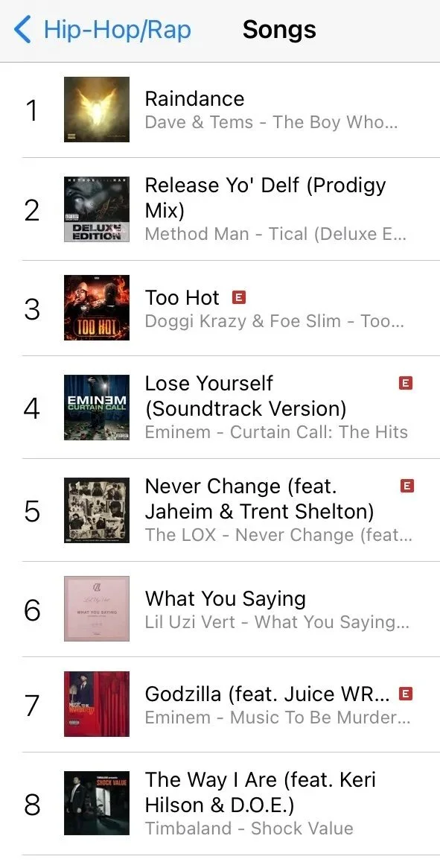Tap the Eminem Curtain Call cover art

click(x=97, y=408)
